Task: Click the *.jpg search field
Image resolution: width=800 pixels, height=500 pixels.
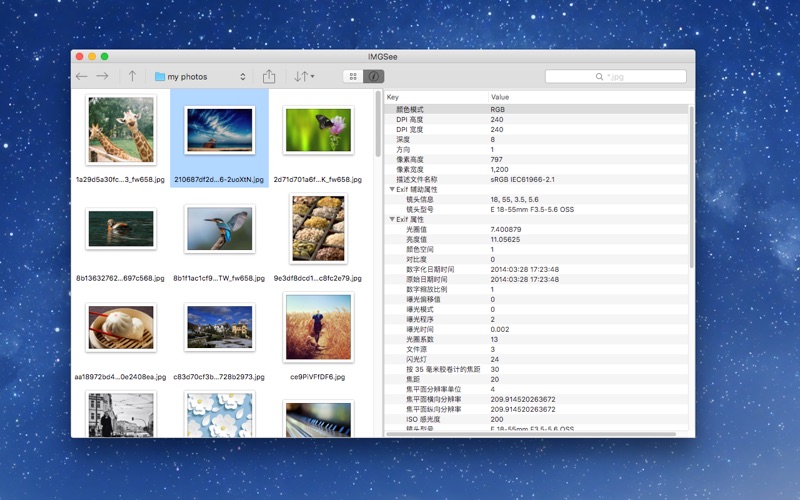Action: 616,77
